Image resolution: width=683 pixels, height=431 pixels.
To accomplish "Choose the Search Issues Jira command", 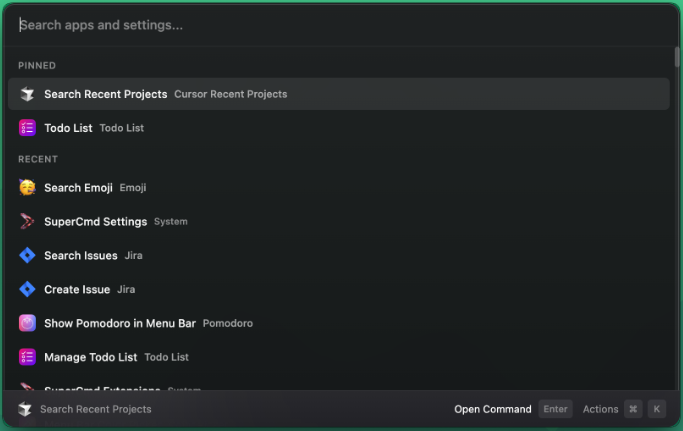I will coord(81,256).
